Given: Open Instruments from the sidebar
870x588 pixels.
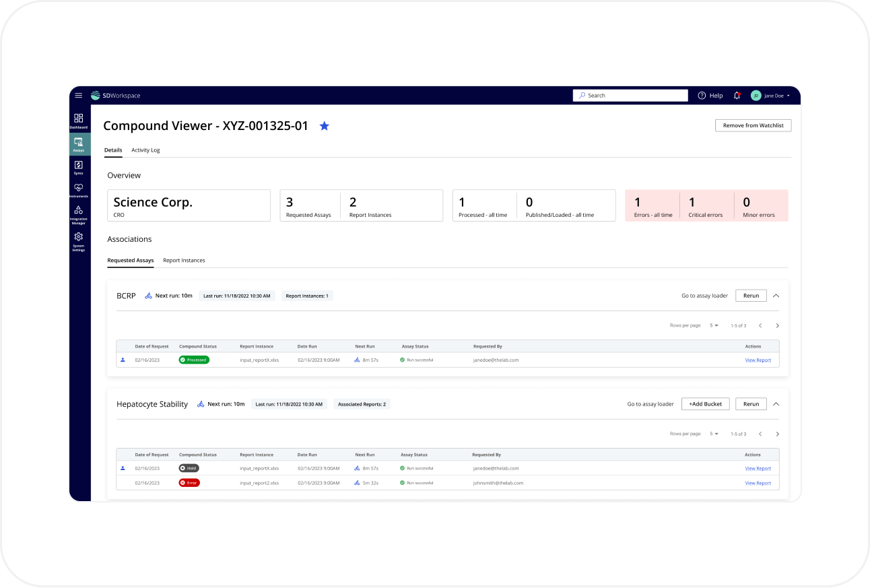Looking at the screenshot, I should pyautogui.click(x=79, y=190).
